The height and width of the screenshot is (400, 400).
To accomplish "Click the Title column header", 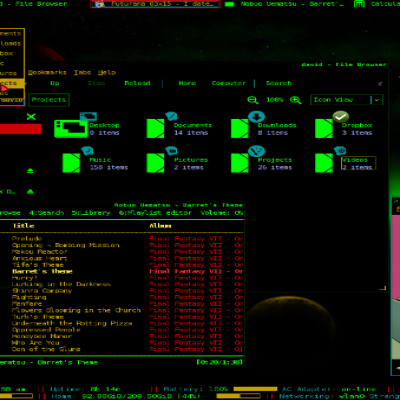I will [23, 226].
